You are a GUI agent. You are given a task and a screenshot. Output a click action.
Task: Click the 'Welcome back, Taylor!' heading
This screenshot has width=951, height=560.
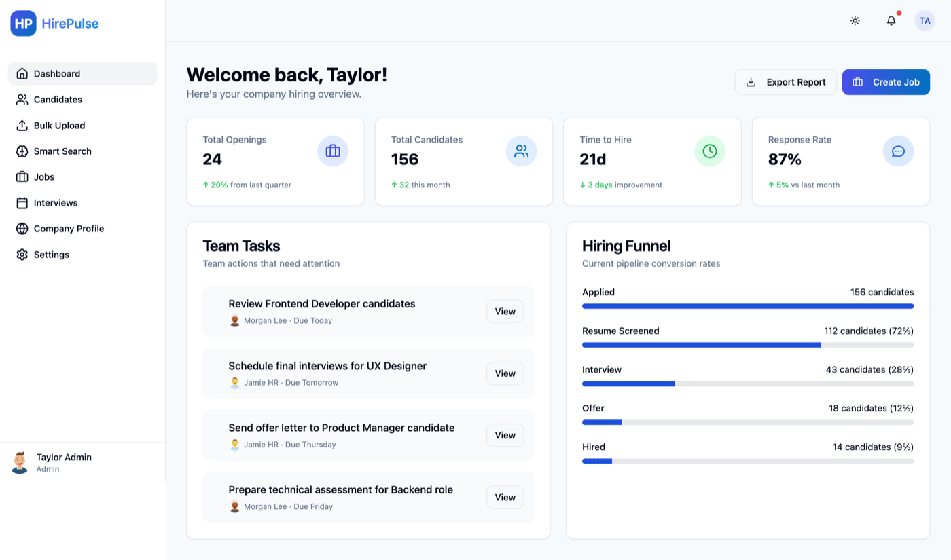pos(287,75)
